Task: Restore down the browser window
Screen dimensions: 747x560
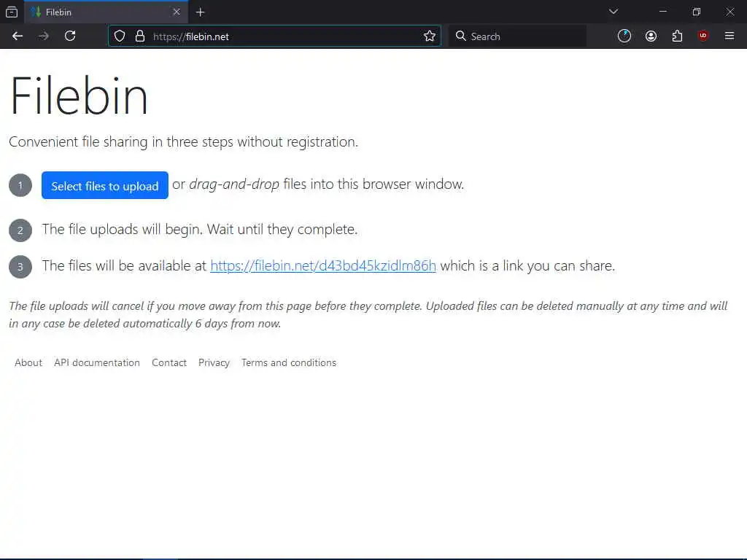Action: [697, 12]
